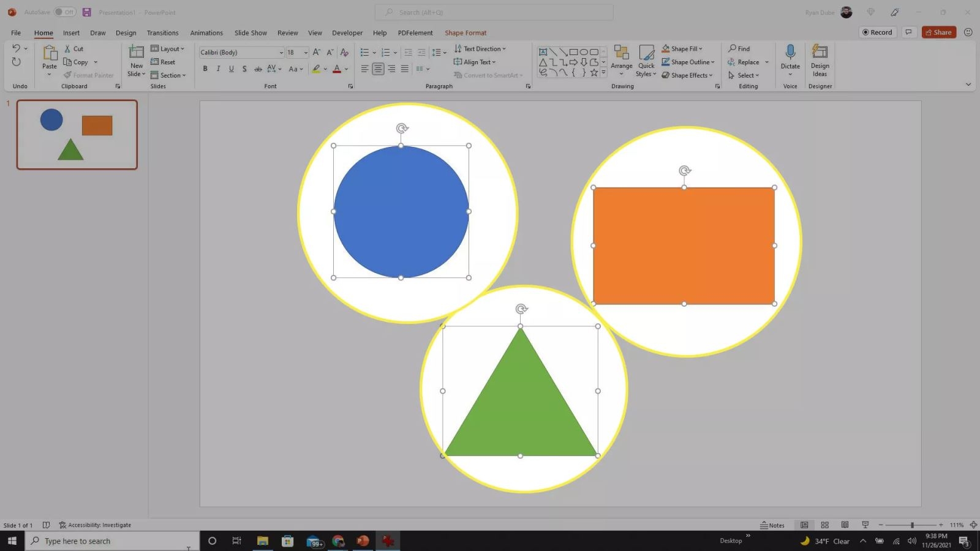Start Slide Show from status bar

tap(865, 525)
